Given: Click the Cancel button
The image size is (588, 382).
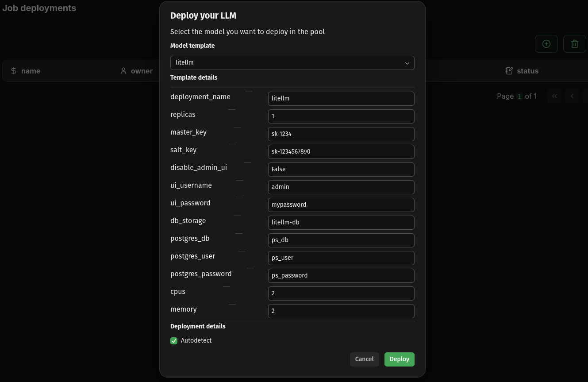Looking at the screenshot, I should click(364, 359).
